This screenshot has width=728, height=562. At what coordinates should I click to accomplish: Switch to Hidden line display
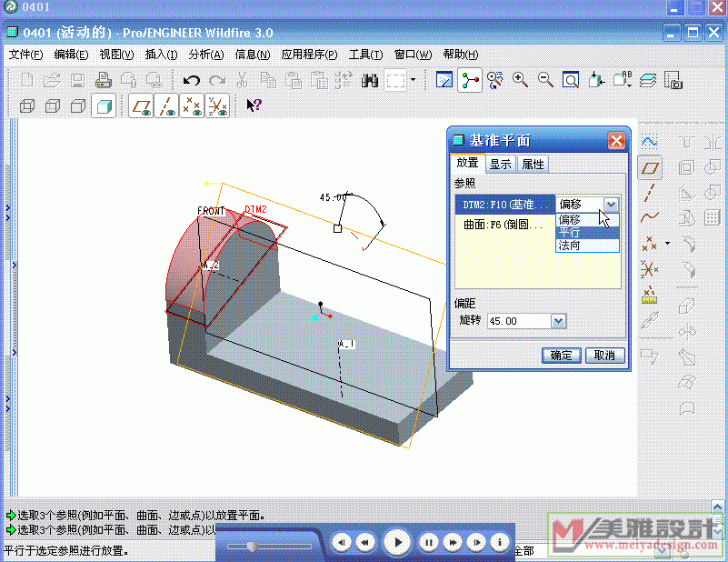(53, 105)
